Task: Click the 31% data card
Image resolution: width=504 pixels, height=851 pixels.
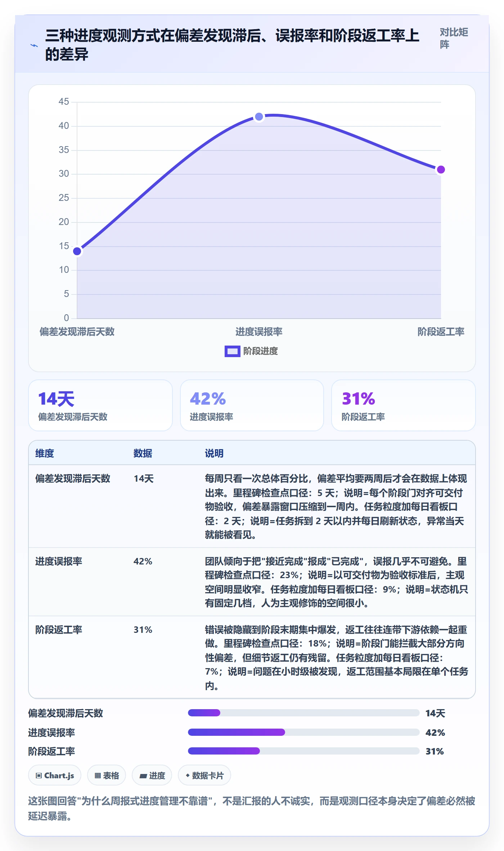Action: coord(403,405)
